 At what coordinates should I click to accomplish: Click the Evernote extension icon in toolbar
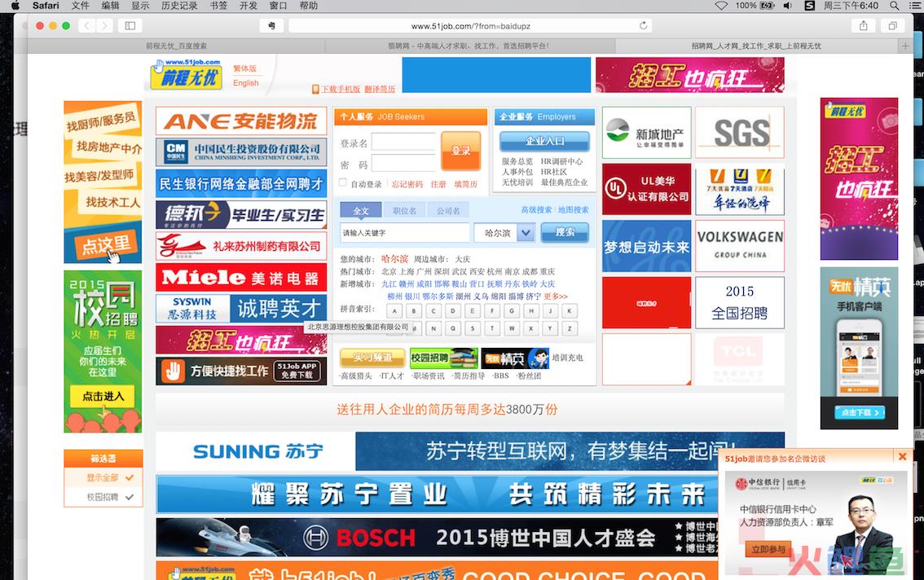pos(271,25)
